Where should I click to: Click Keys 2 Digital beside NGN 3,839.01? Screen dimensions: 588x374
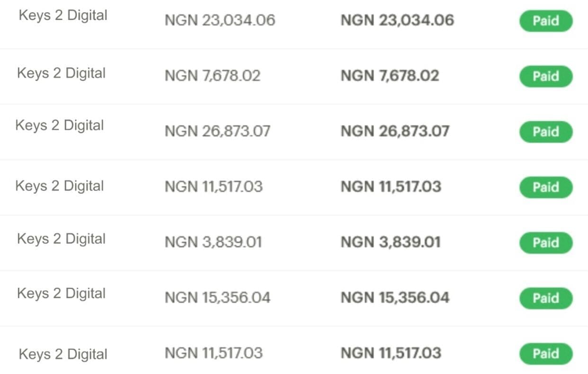[61, 239]
